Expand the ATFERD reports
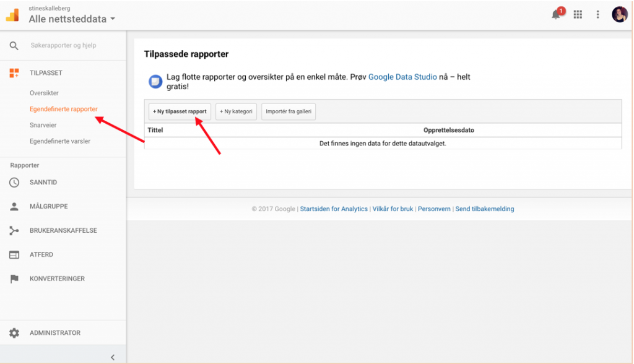634x364 pixels. (x=41, y=254)
